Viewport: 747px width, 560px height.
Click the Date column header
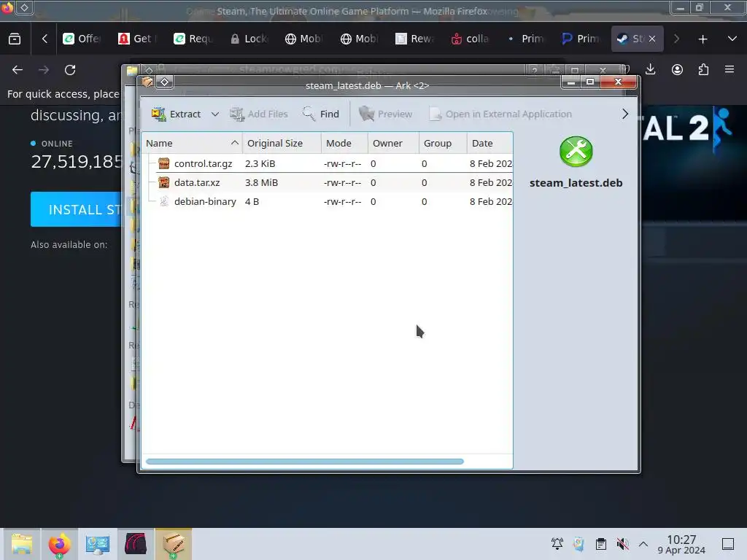[489, 144]
